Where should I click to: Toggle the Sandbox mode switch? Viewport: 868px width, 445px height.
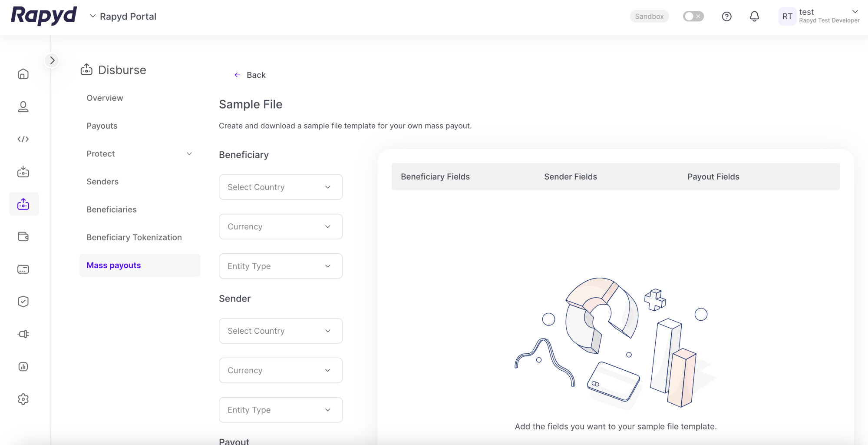[x=693, y=17]
